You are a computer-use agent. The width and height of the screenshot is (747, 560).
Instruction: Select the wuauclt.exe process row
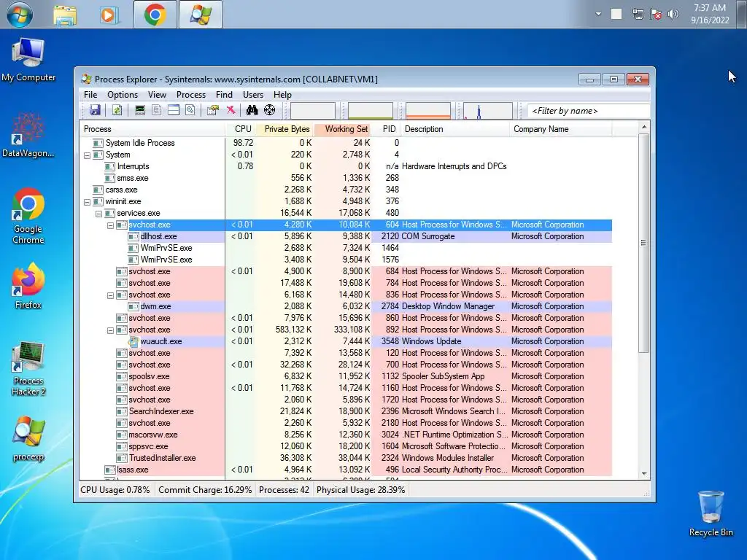pyautogui.click(x=346, y=341)
